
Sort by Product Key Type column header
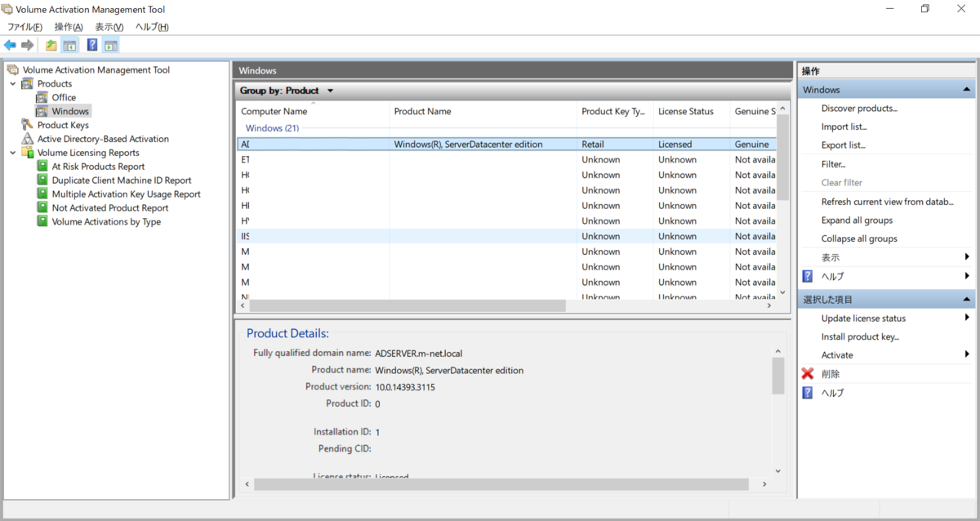[x=615, y=112]
